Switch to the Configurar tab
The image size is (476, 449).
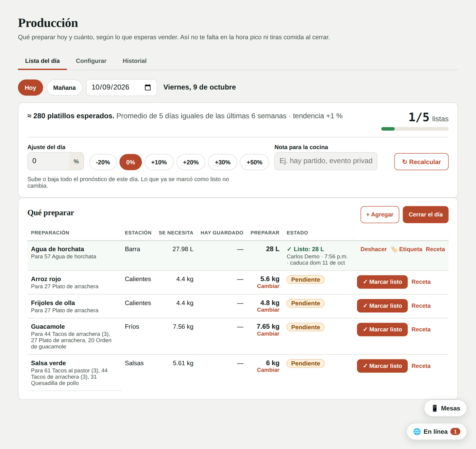pyautogui.click(x=91, y=61)
